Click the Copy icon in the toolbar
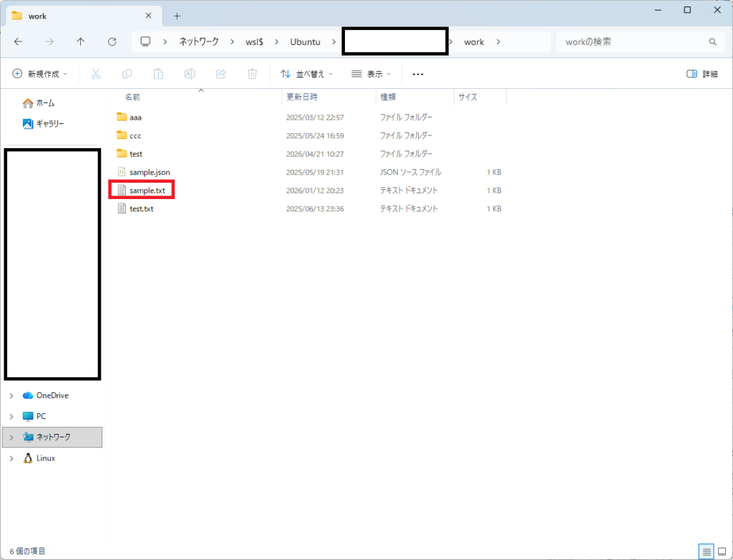The height and width of the screenshot is (560, 733). [127, 74]
